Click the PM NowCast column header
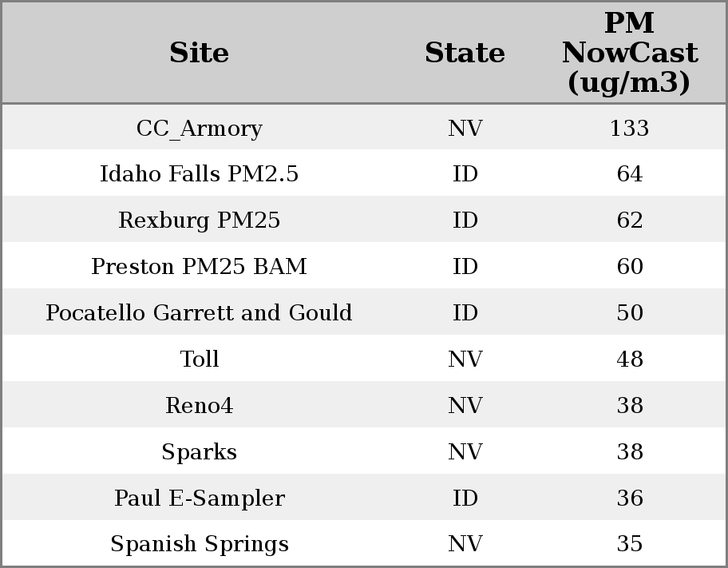Image resolution: width=728 pixels, height=568 pixels. coord(629,54)
